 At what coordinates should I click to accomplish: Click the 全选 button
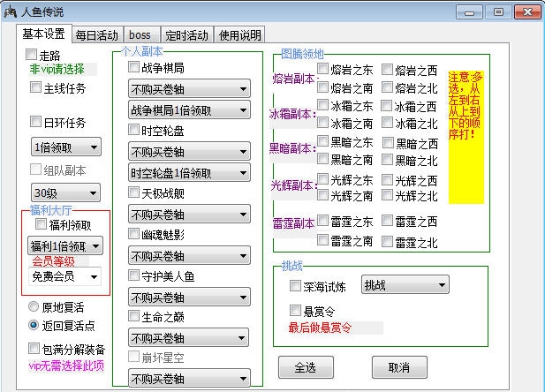pos(305,367)
